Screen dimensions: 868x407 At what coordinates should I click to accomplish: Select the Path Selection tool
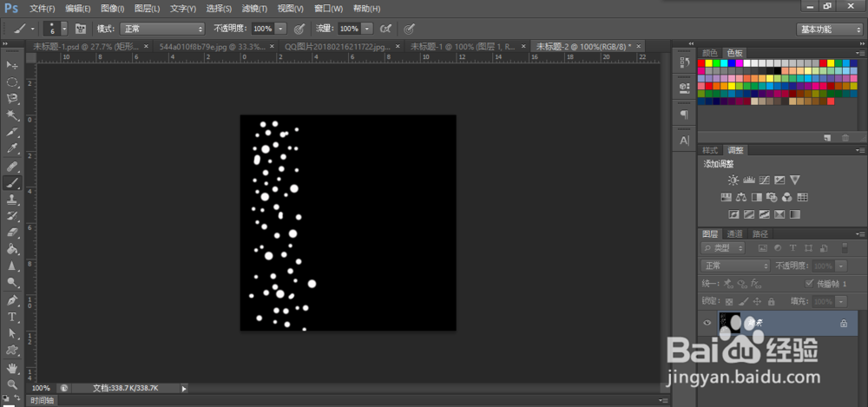click(12, 333)
